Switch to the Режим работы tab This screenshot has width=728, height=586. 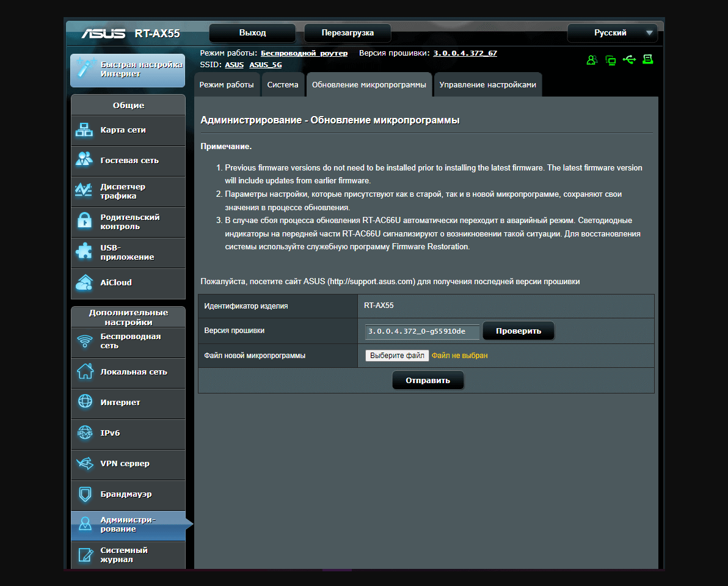coord(227,84)
